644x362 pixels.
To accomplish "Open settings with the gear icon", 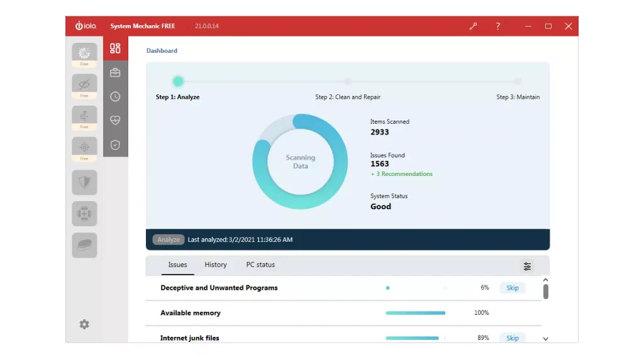I will pos(84,324).
